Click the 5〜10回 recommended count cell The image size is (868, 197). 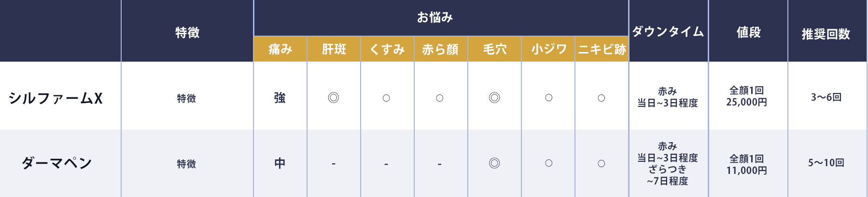[x=826, y=163]
